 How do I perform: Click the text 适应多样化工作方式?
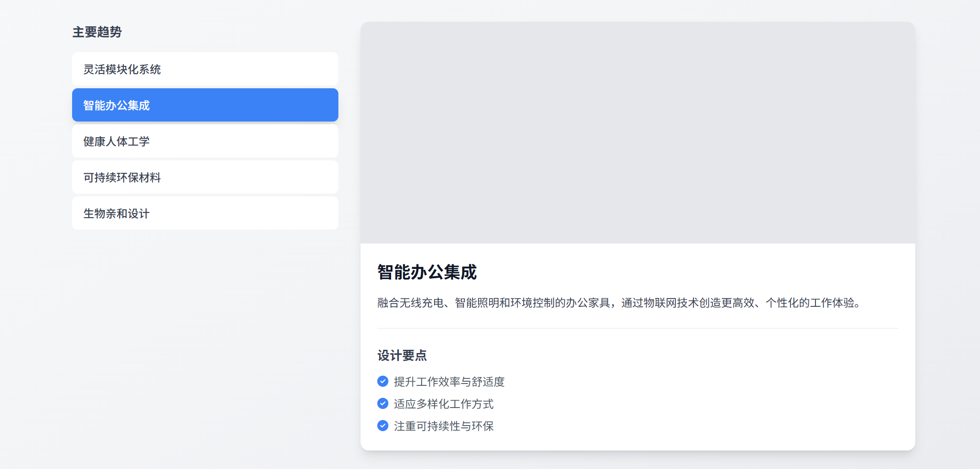pyautogui.click(x=444, y=404)
